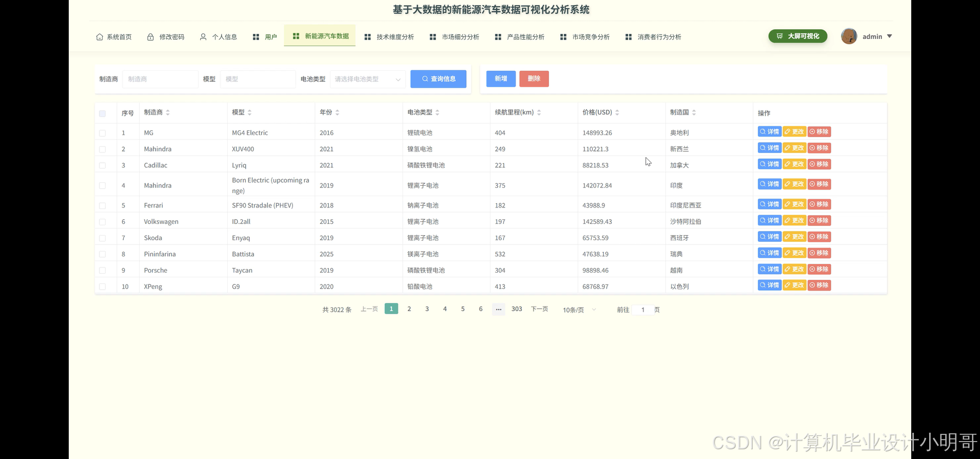The height and width of the screenshot is (459, 980).
Task: Click 更改 for the ID.2all row
Action: click(x=794, y=221)
